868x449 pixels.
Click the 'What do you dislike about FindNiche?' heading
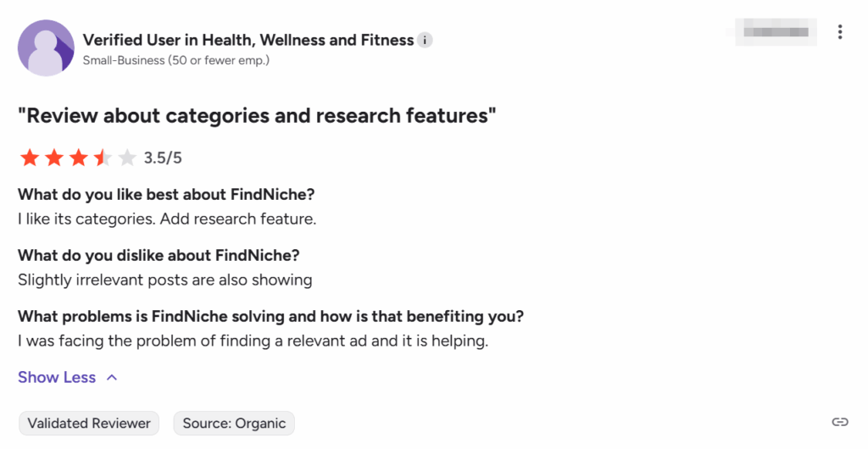coord(159,255)
